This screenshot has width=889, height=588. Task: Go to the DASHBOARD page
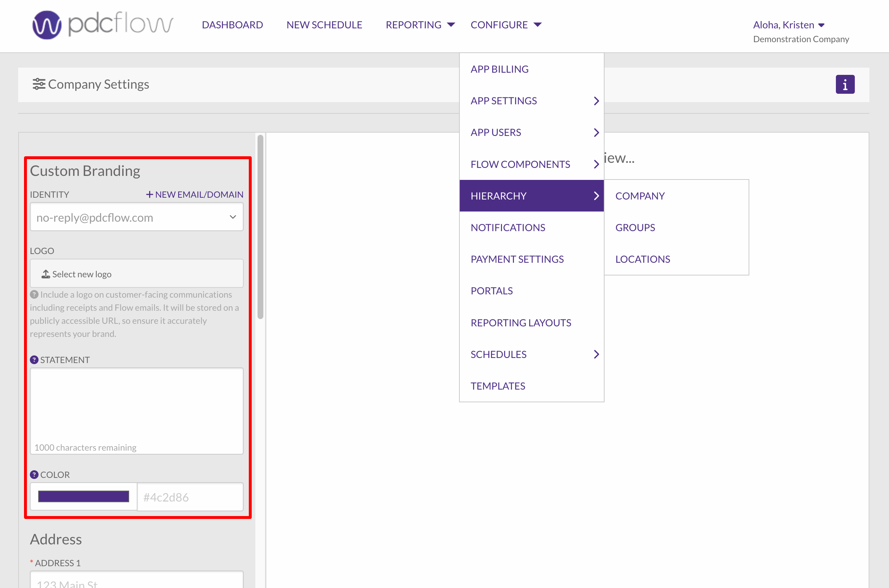(232, 25)
